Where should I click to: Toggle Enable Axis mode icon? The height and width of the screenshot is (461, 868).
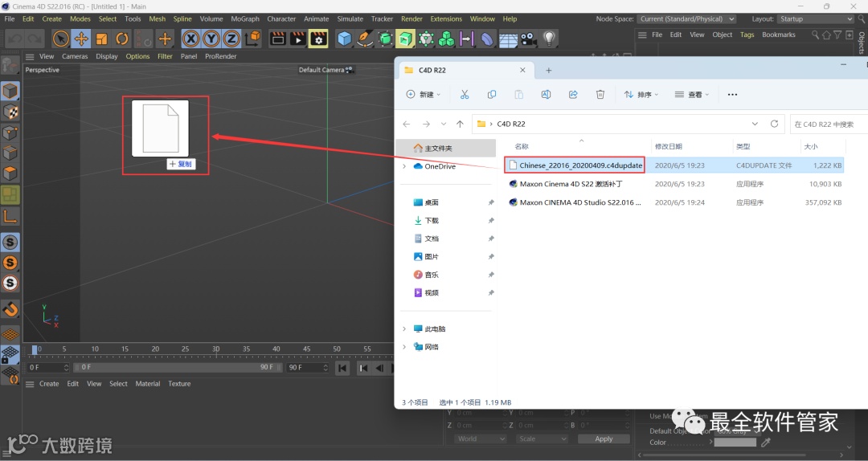10,216
